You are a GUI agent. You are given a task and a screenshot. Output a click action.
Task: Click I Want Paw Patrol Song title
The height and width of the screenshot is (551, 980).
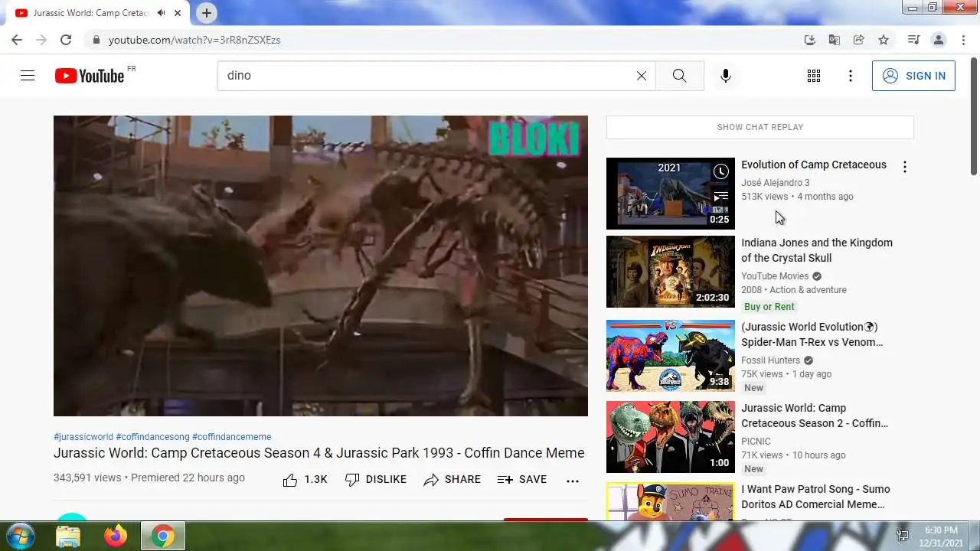pyautogui.click(x=815, y=497)
